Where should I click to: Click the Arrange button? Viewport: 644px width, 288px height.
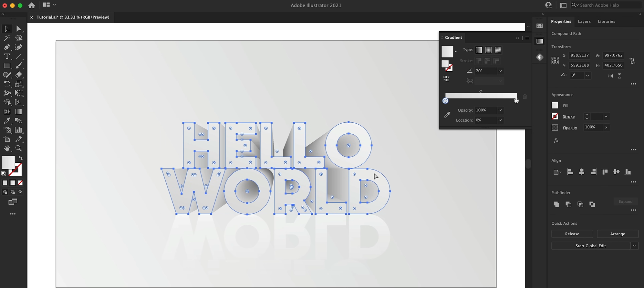(x=618, y=234)
